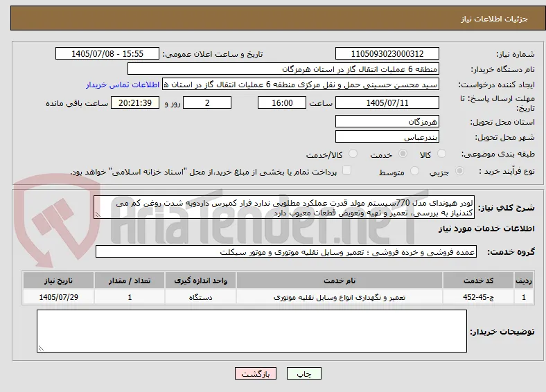
Task: Select the کالا radio button
Action: (441, 154)
